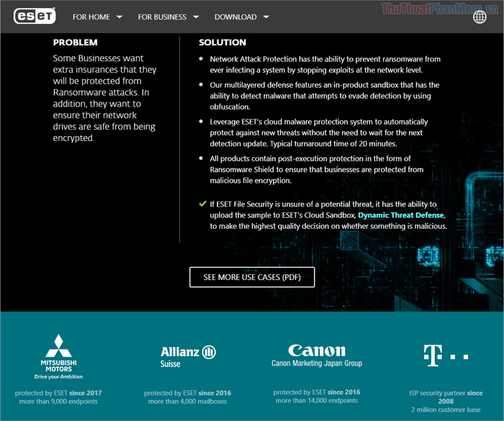504x421 pixels.
Task: Click 'Our multilayered defense' bullet text
Action: pyautogui.click(x=325, y=96)
